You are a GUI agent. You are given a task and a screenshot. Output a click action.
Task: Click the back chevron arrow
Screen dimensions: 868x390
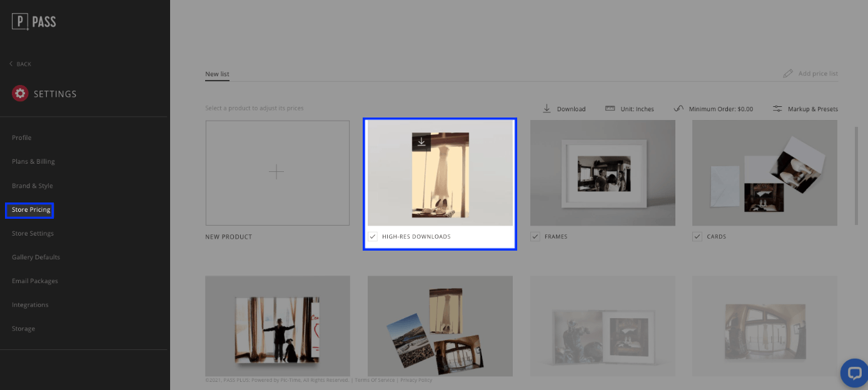11,64
